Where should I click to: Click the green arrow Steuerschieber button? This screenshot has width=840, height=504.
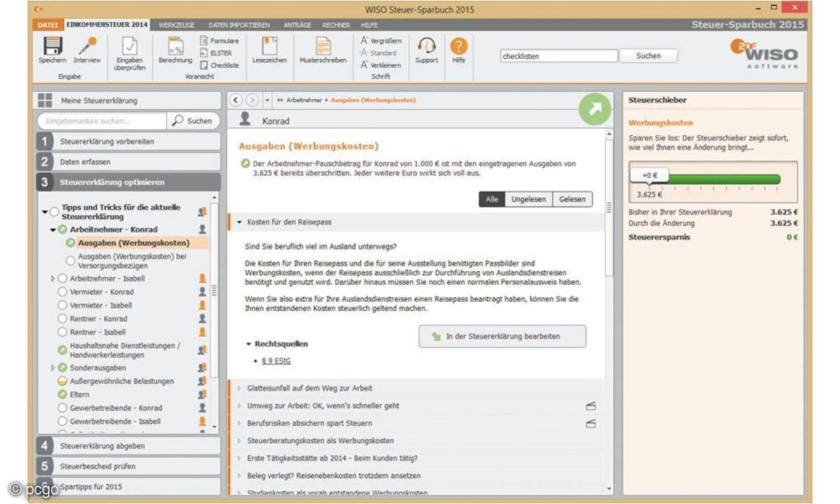click(594, 108)
